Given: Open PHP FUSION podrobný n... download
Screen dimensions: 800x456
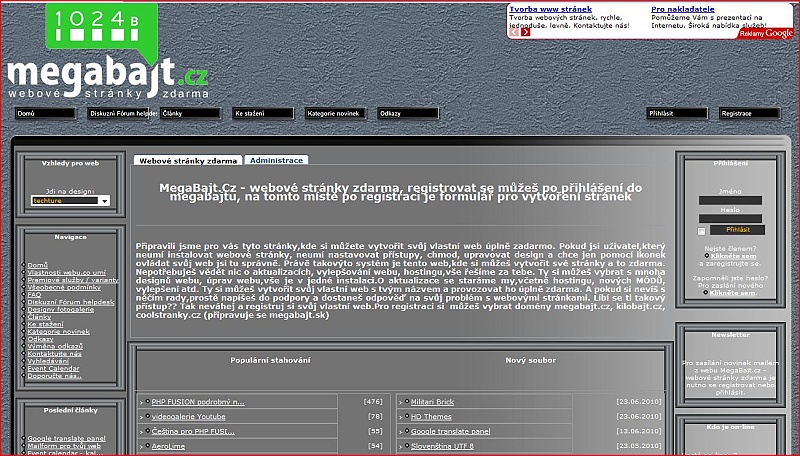Looking at the screenshot, I should point(198,402).
